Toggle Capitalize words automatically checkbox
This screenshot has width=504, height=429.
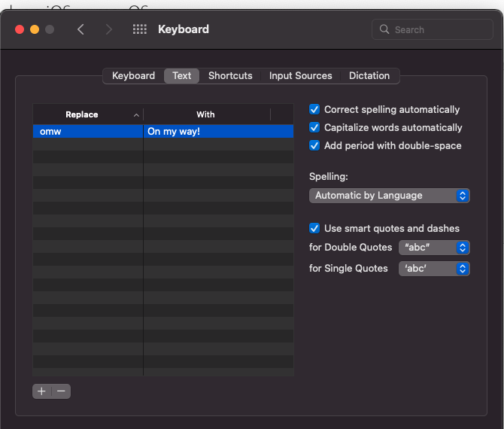point(314,128)
